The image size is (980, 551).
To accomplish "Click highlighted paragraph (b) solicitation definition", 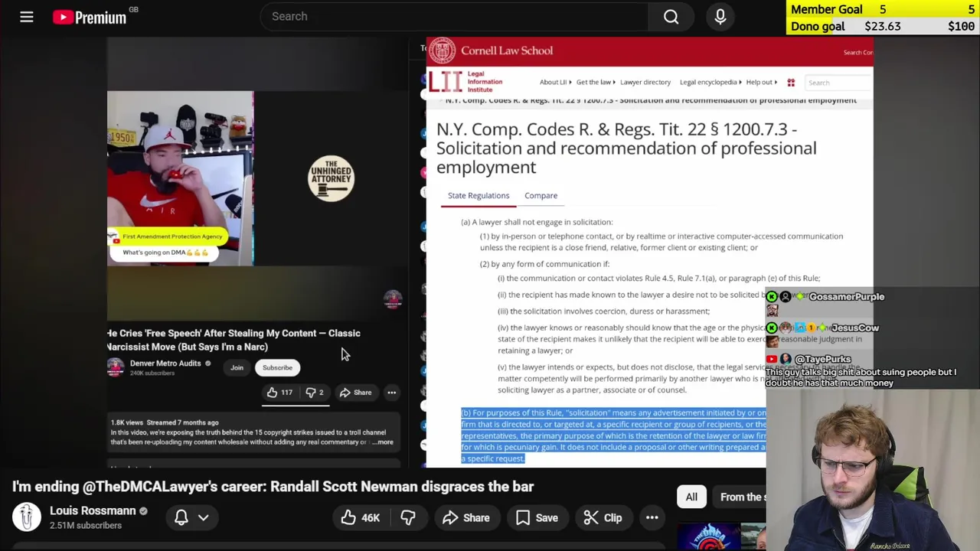I will point(613,435).
